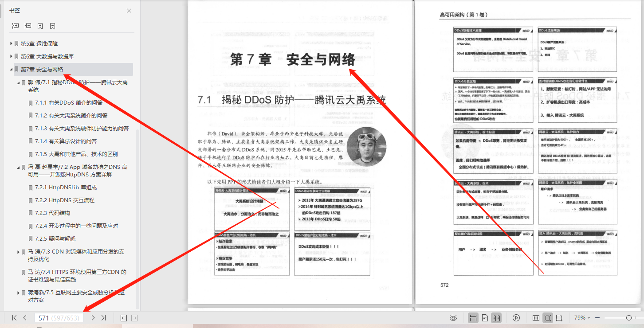Viewport: 644px width, 328px height.
Task: Open 蒋海滔/7.5 互联网主要安全威胁 bookmark
Action: (x=76, y=296)
